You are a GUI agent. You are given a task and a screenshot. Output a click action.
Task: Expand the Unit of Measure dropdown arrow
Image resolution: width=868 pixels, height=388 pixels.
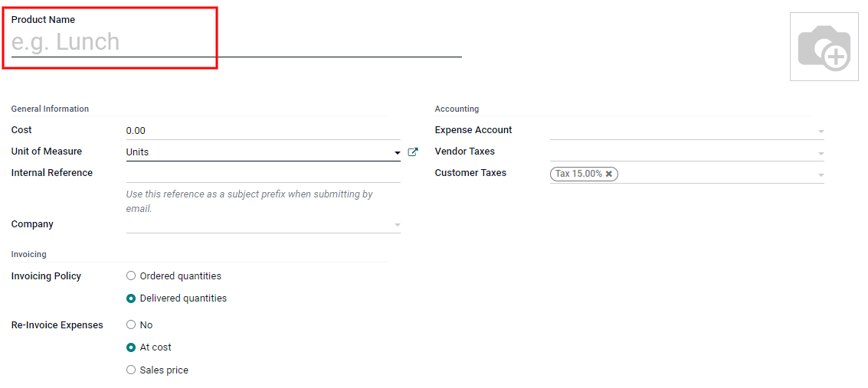tap(397, 153)
